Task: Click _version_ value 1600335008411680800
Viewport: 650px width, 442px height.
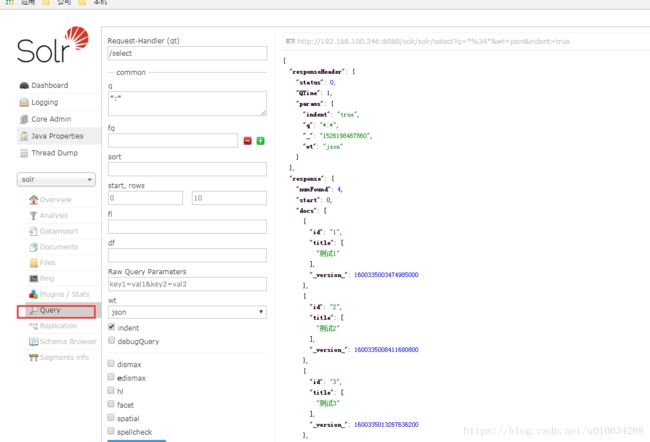Action: point(386,350)
